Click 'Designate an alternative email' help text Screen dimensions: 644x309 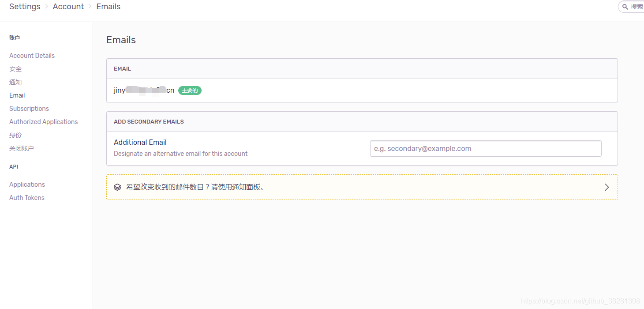tap(181, 154)
